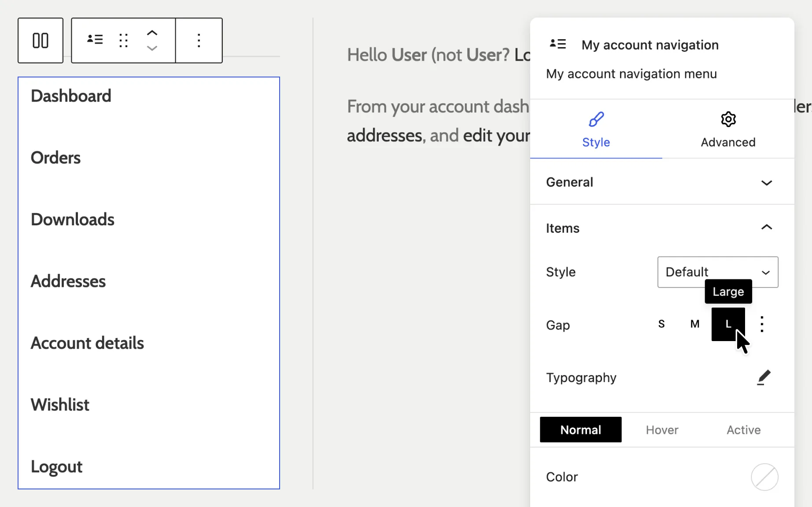Collapse the Items section
The image size is (812, 507).
click(x=662, y=228)
